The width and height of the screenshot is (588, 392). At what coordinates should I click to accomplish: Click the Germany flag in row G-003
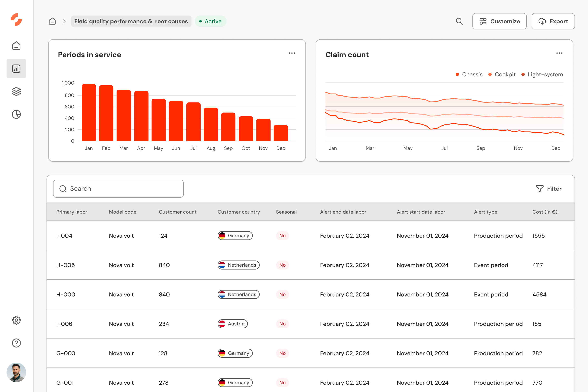(x=222, y=353)
